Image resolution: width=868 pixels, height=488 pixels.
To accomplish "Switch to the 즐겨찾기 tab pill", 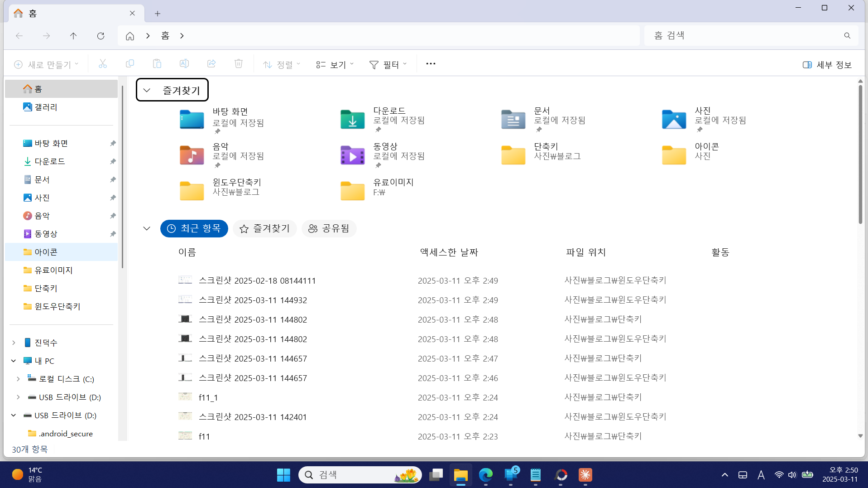I will (x=264, y=228).
